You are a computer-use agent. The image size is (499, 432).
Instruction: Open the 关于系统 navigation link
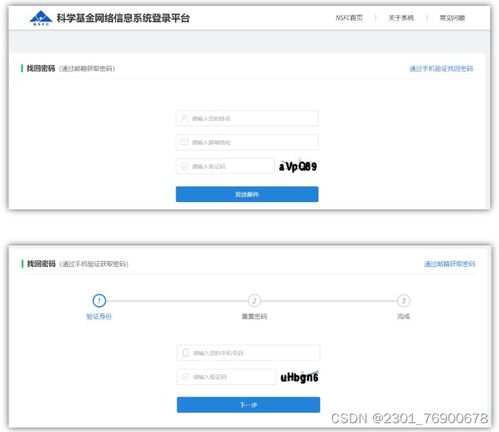click(401, 18)
